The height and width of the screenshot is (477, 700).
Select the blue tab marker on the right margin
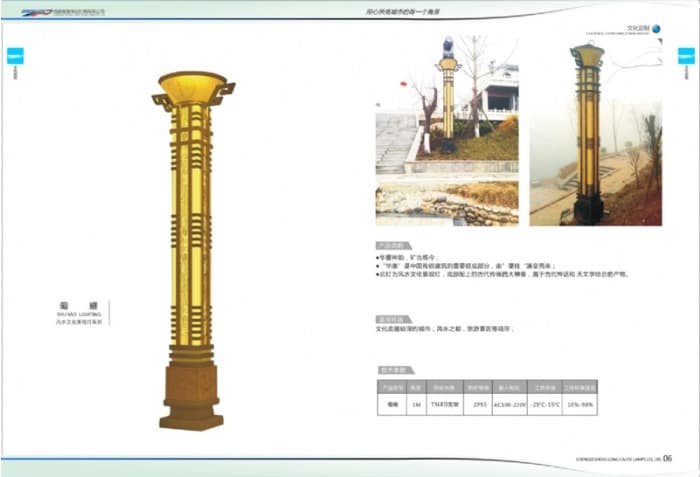[x=686, y=56]
